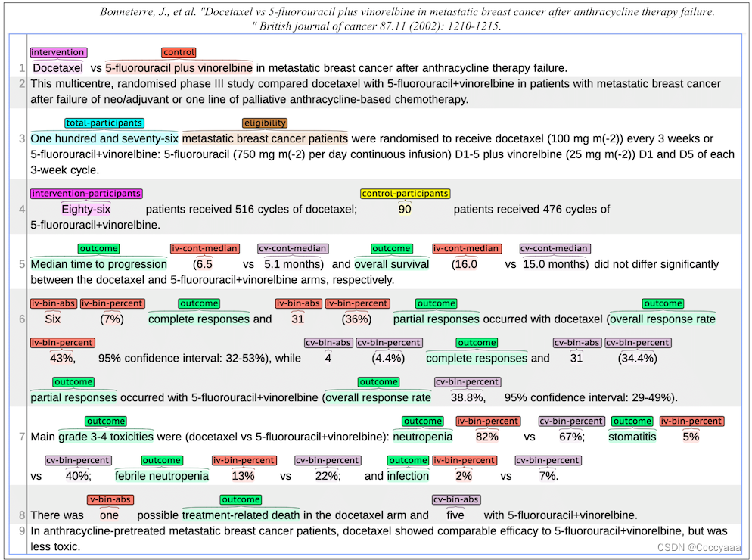Click the 'control-participants' label
This screenshot has height=560, width=752.
[x=406, y=194]
